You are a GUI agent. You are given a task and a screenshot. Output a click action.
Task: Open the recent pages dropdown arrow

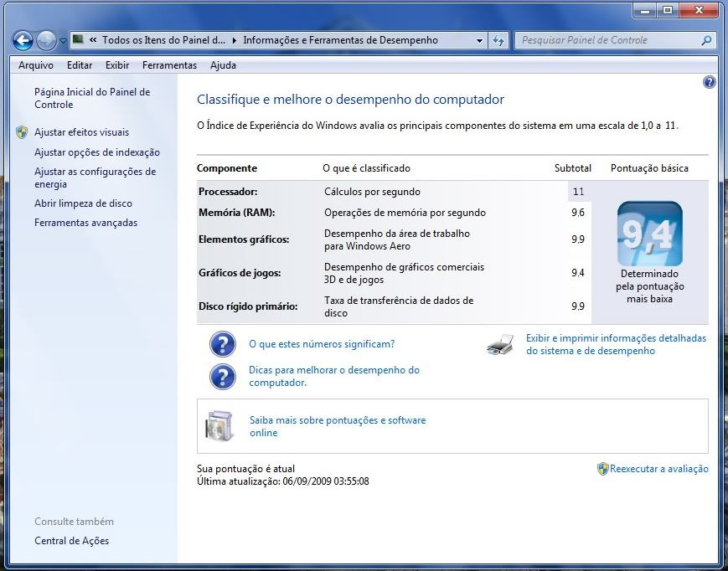(63, 41)
